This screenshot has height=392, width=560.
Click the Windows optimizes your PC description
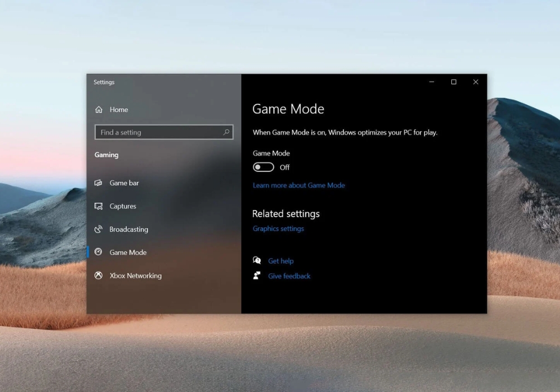[345, 133]
